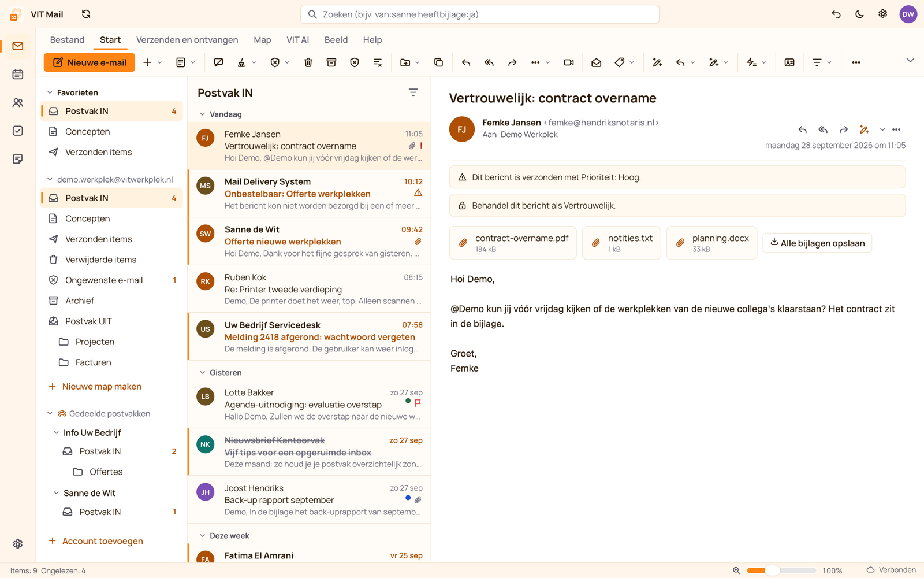Open attachment contract-overname.pdf
The image size is (924, 578).
(513, 243)
